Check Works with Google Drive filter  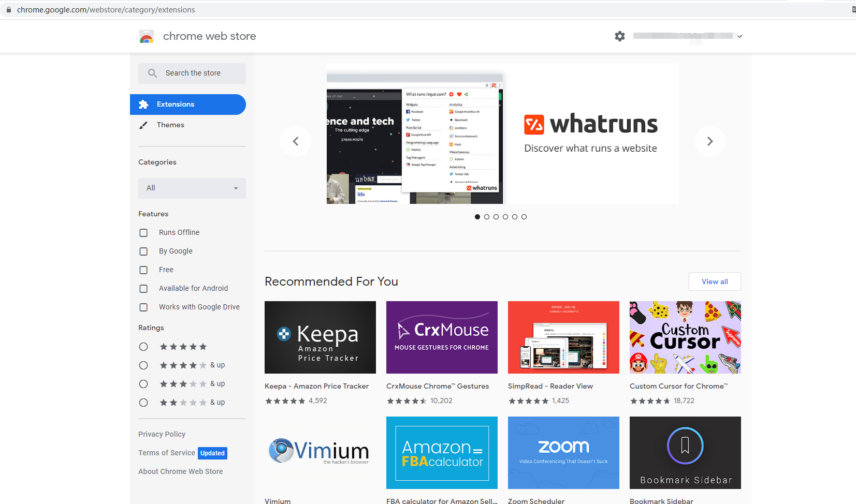tap(143, 307)
